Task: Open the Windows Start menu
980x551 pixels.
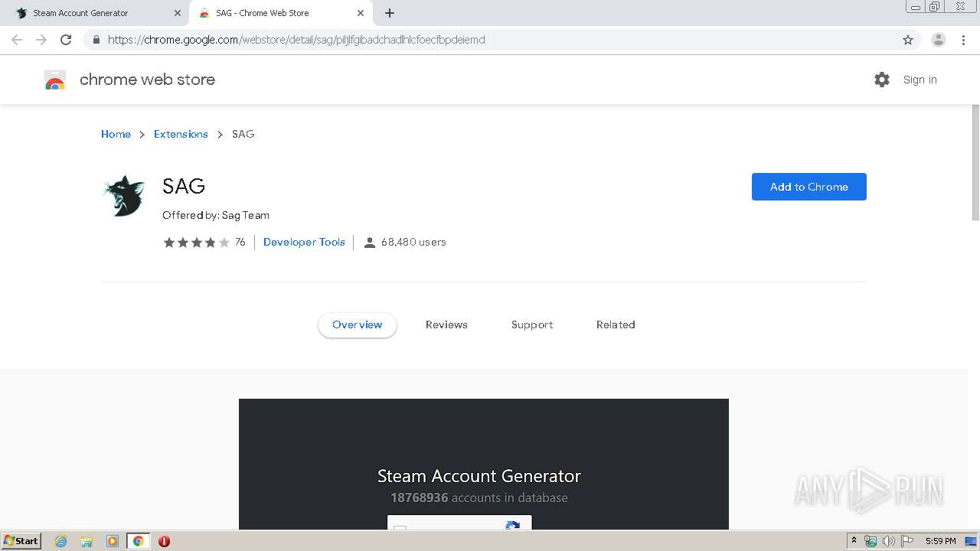Action: pyautogui.click(x=21, y=540)
